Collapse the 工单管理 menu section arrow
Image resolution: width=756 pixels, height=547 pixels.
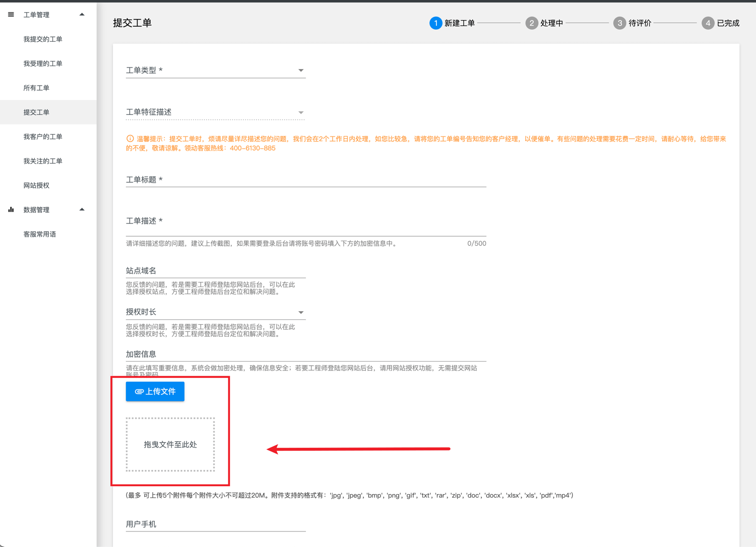(x=82, y=15)
